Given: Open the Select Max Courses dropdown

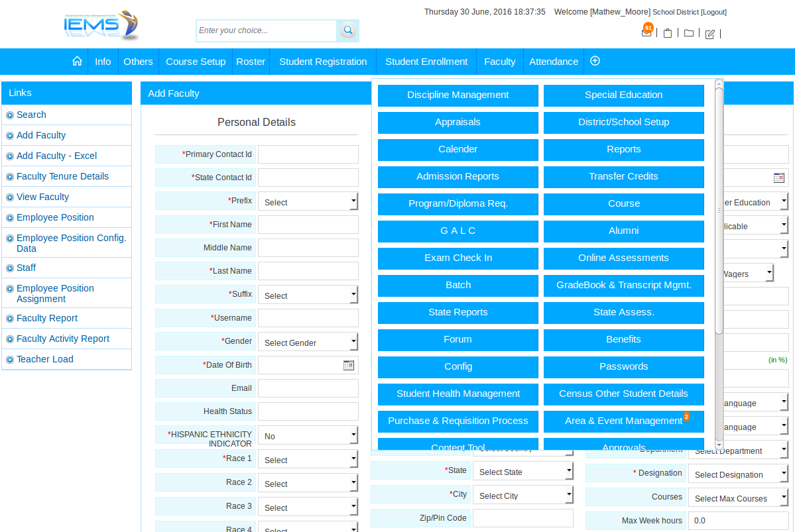Looking at the screenshot, I should pos(738,498).
